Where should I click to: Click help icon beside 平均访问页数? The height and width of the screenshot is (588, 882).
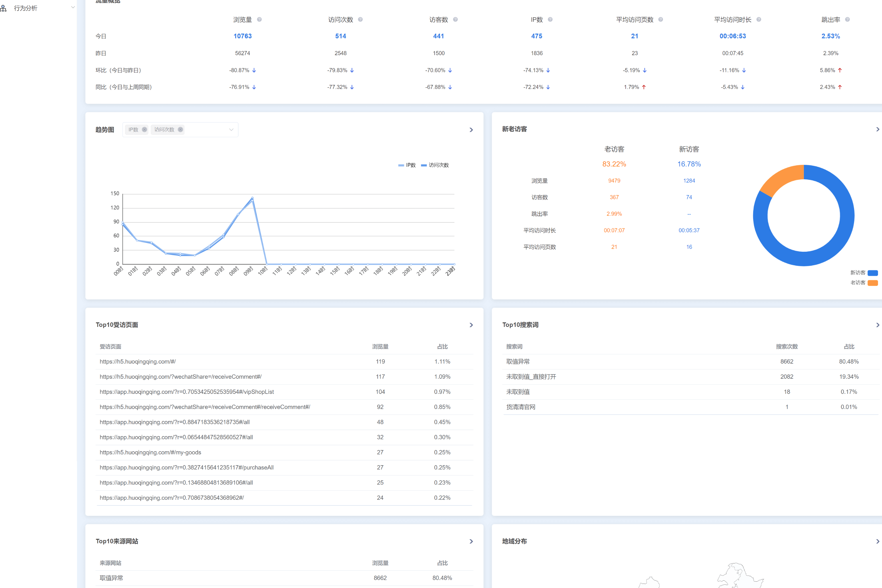[660, 19]
